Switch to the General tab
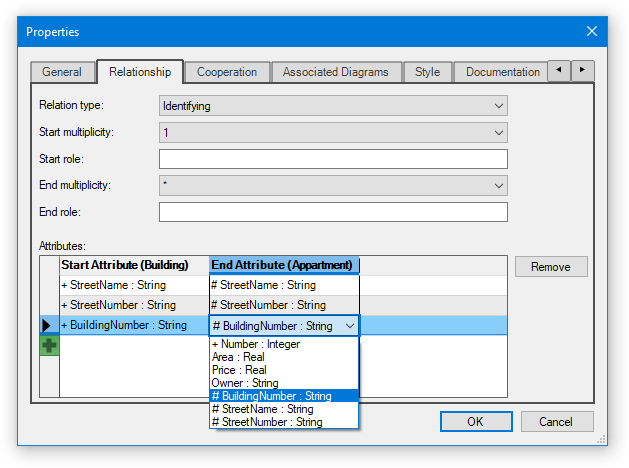This screenshot has height=468, width=629. click(x=62, y=72)
